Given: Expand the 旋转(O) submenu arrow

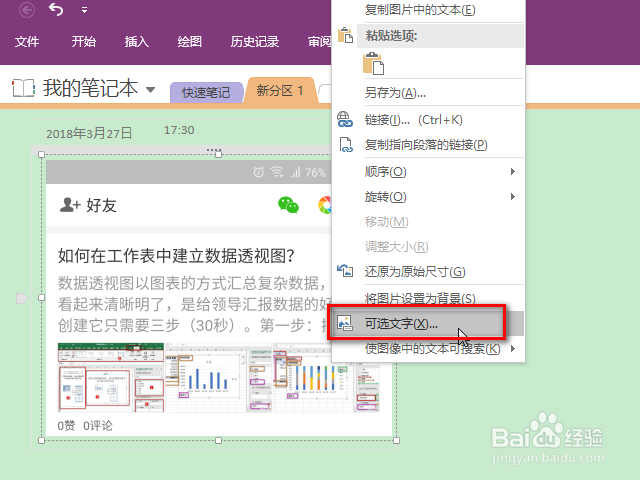Looking at the screenshot, I should point(513,197).
